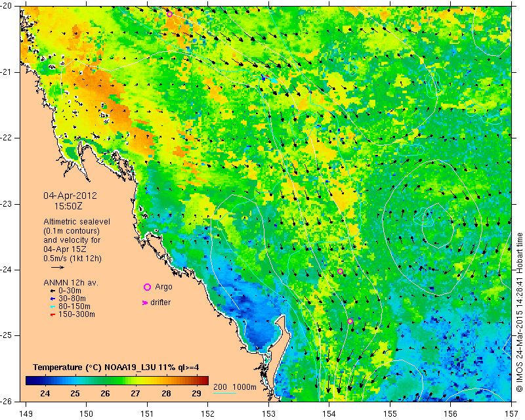Click the '29' tick on the color bar
Image resolution: width=525 pixels, height=420 pixels.
196,393
